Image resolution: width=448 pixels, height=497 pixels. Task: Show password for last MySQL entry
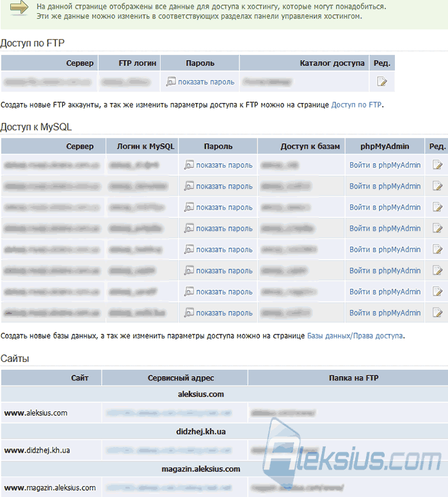click(x=224, y=313)
